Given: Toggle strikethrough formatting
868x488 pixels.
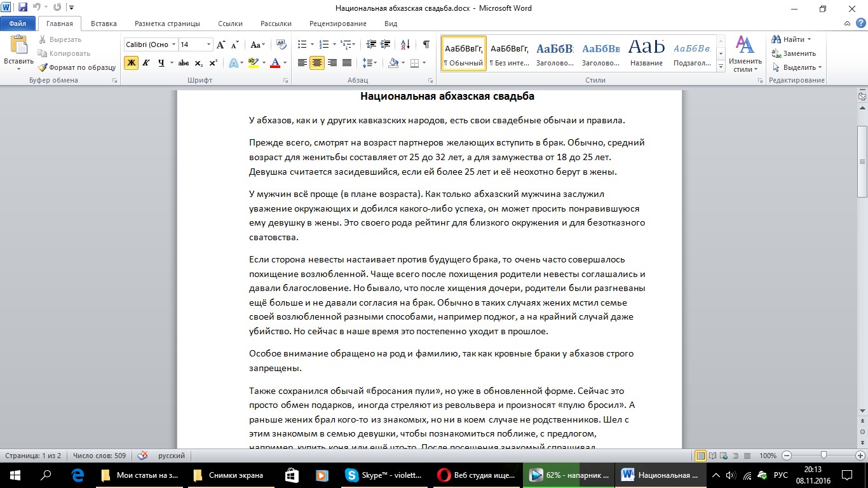Looking at the screenshot, I should point(184,63).
